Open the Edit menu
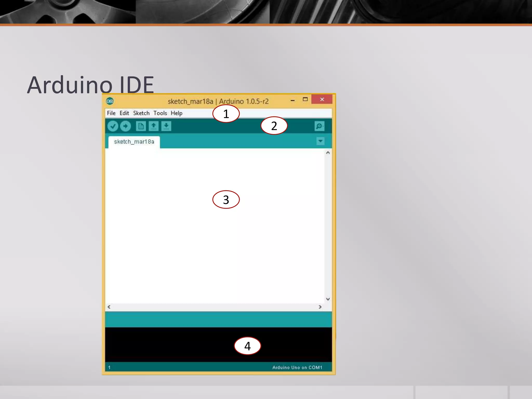This screenshot has width=532, height=399. pyautogui.click(x=124, y=113)
